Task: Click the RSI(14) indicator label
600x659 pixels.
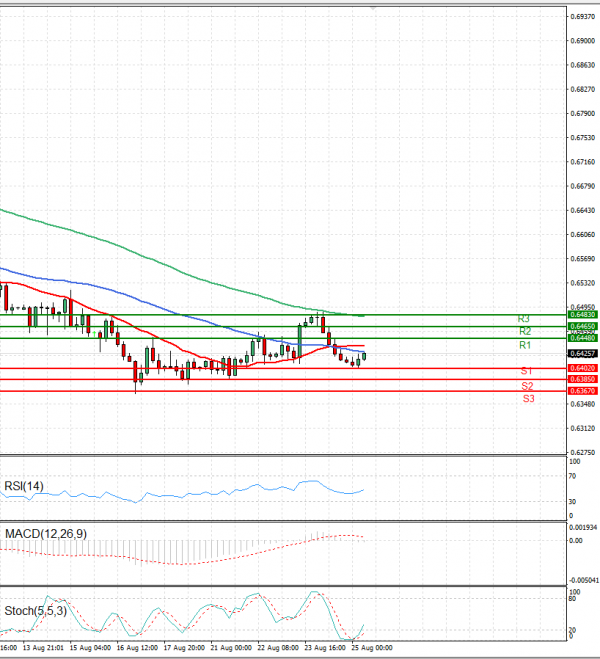Action: coord(24,486)
